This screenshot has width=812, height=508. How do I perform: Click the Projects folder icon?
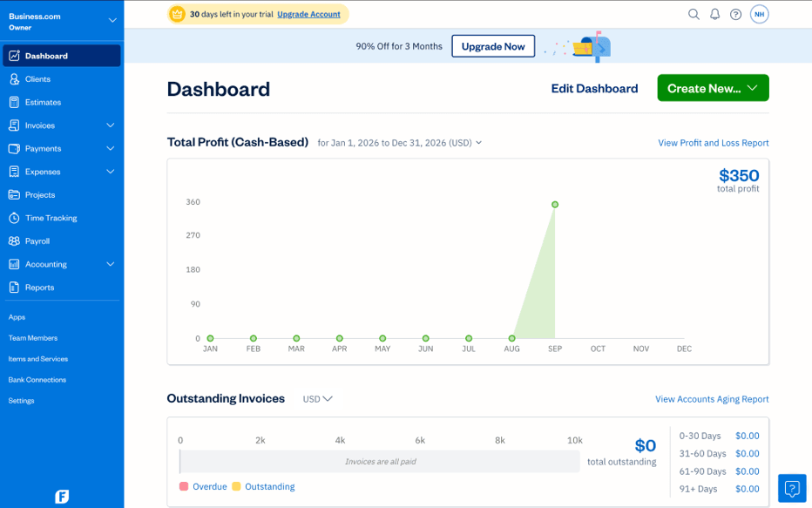15,194
